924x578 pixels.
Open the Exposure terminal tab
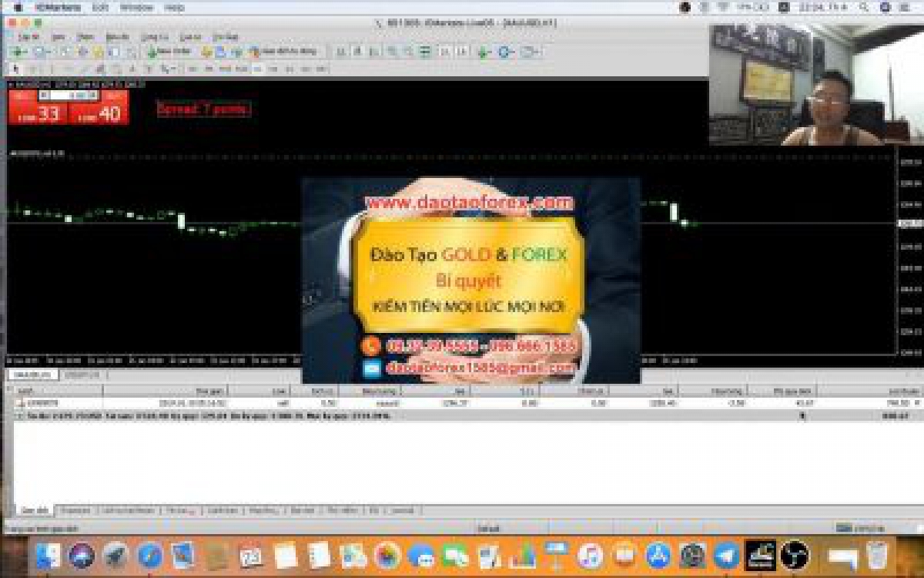coord(75,510)
